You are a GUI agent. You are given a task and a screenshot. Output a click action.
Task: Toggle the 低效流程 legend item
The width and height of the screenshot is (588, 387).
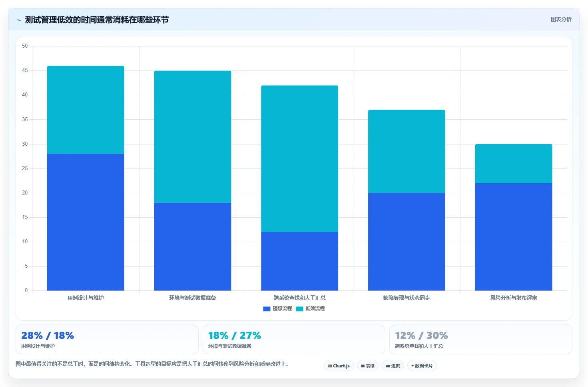coord(310,309)
